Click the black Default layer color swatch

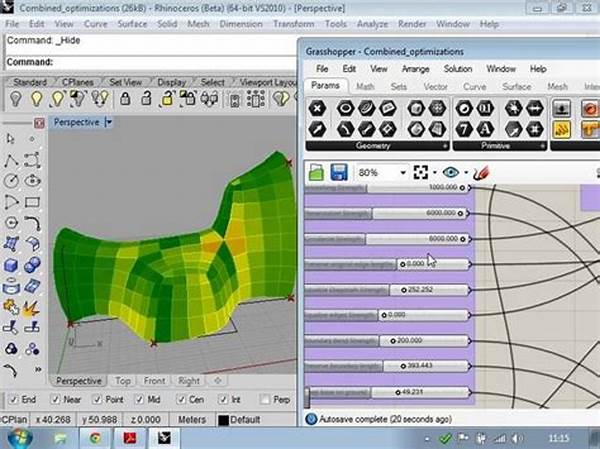coord(223,420)
